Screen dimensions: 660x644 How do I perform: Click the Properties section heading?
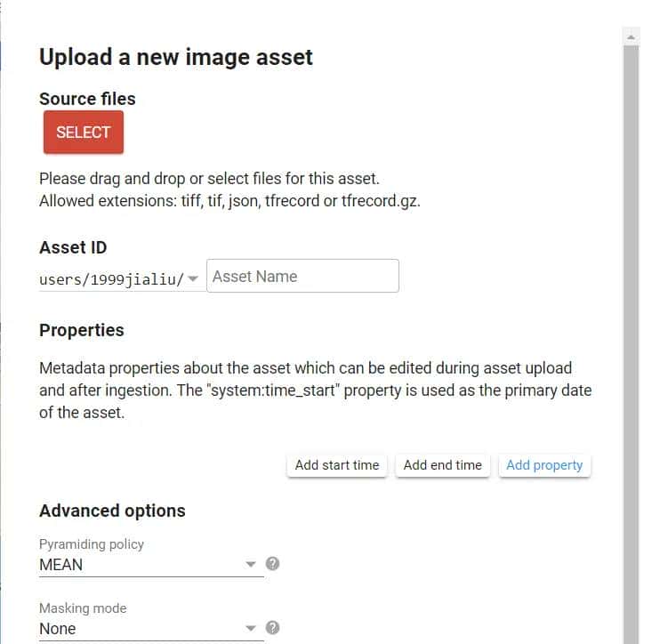click(x=82, y=330)
